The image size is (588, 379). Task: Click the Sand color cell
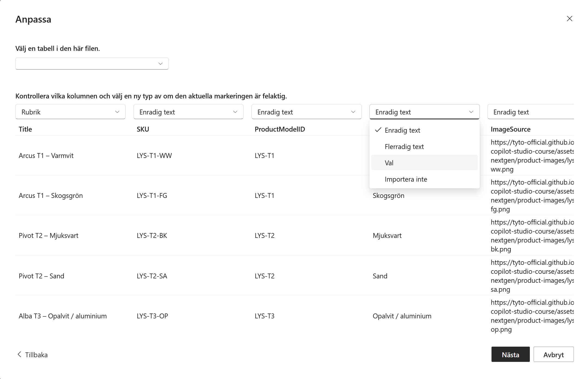tap(380, 276)
